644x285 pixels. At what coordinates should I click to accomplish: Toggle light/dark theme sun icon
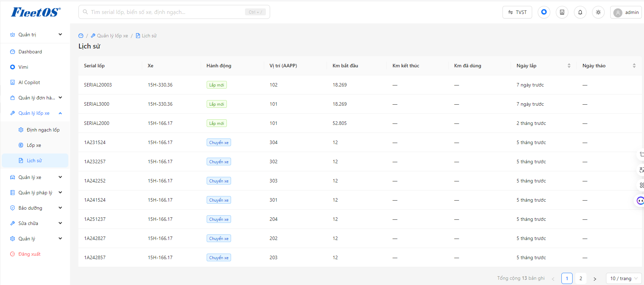coord(598,12)
